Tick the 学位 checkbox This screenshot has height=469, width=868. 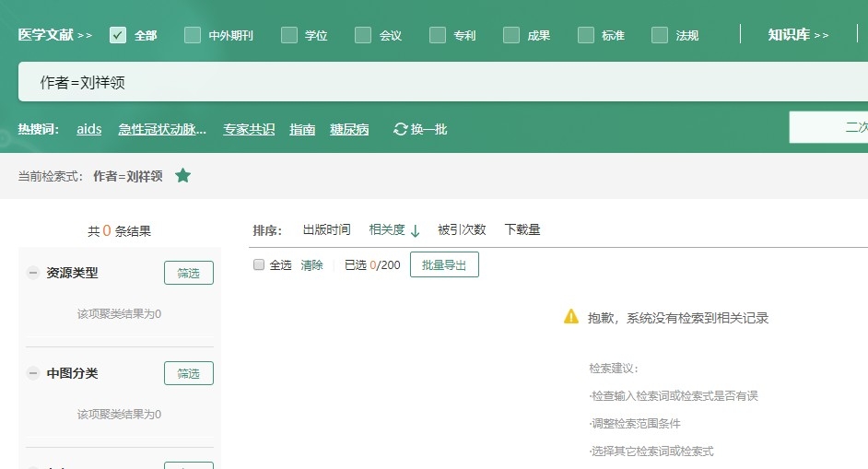click(289, 35)
